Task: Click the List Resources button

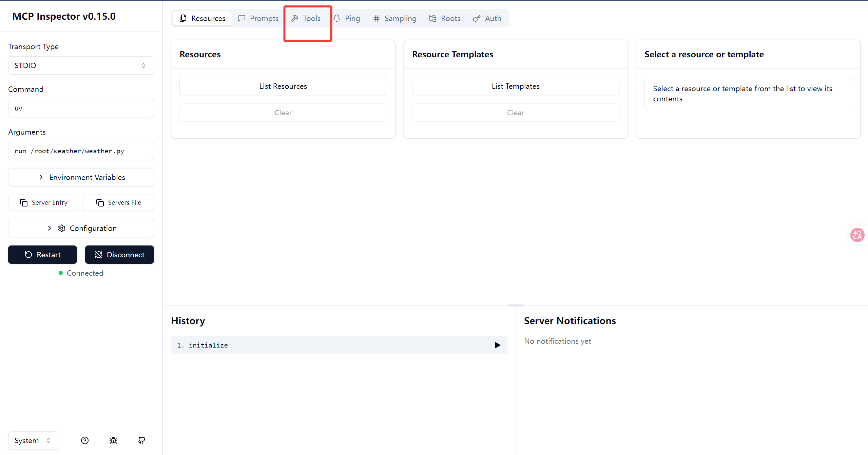Action: (283, 86)
